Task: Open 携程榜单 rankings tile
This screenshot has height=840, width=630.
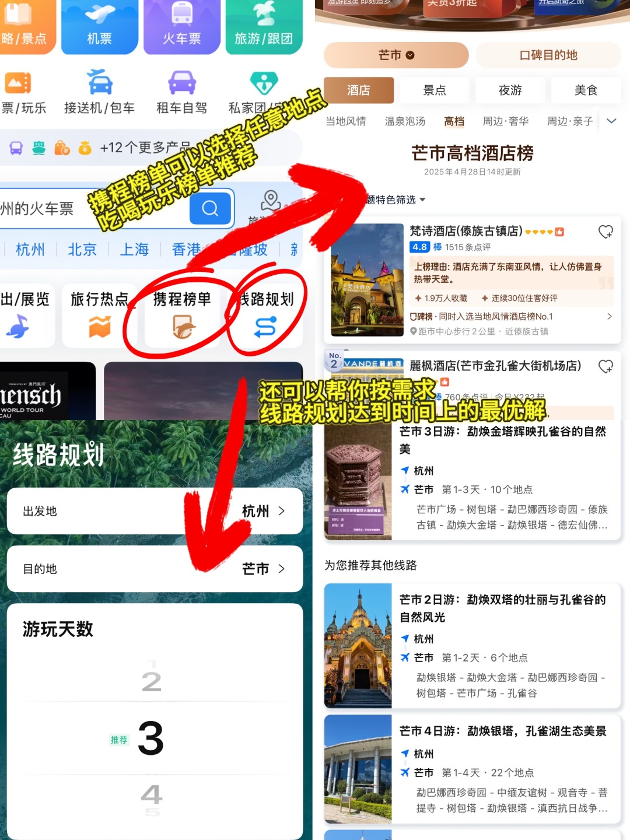Action: (x=182, y=315)
